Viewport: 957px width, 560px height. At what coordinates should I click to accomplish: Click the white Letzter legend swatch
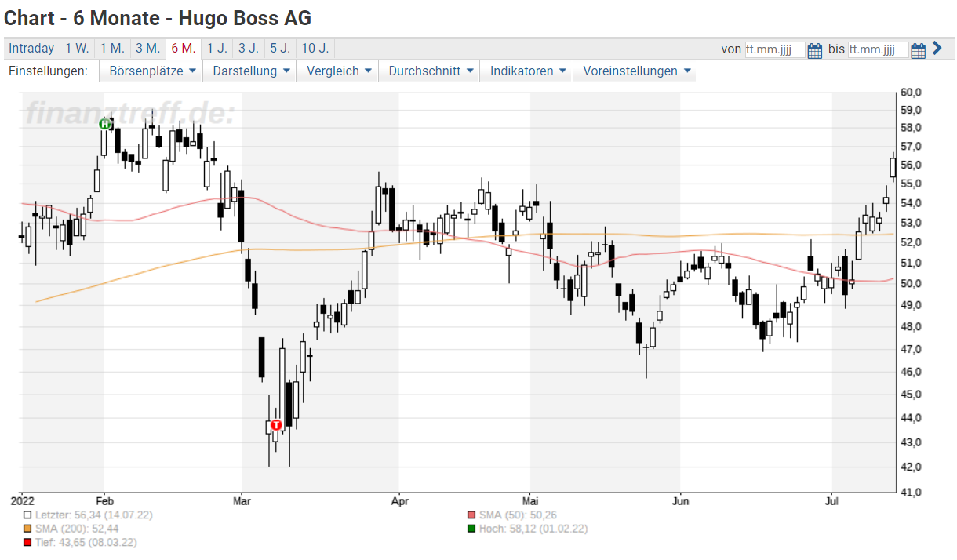point(28,515)
